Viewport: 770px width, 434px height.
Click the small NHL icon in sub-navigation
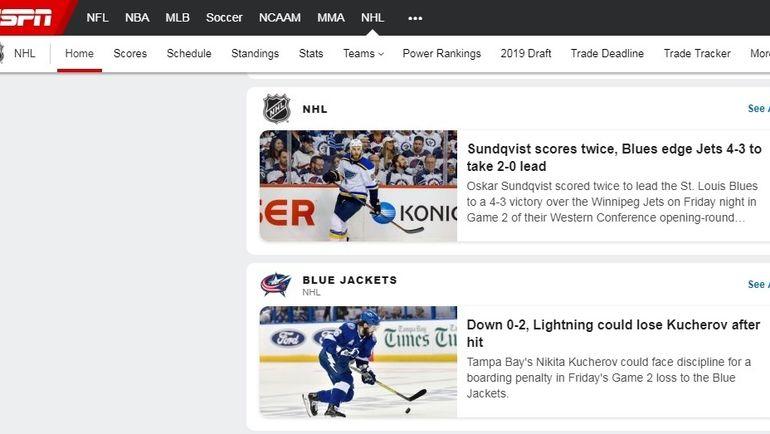point(3,54)
